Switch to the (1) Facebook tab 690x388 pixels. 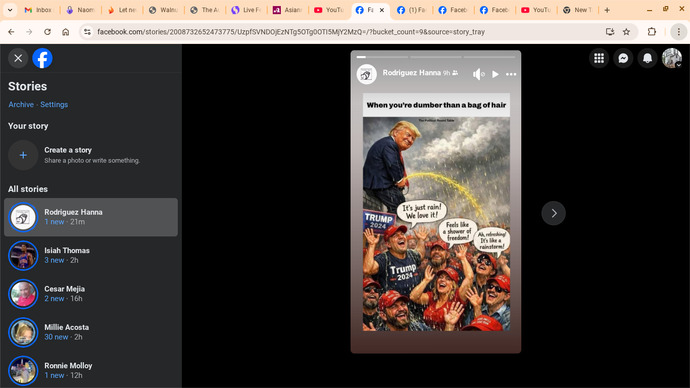412,10
